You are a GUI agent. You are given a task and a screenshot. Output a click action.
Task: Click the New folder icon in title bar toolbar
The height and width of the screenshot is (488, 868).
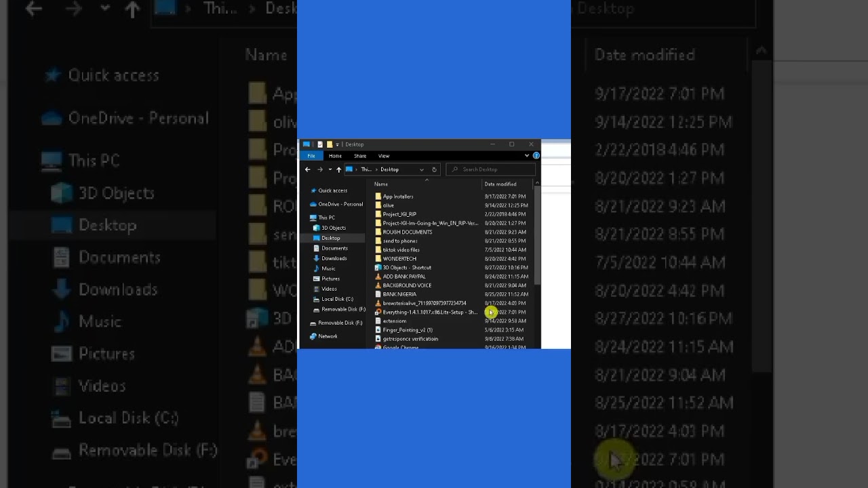click(330, 144)
